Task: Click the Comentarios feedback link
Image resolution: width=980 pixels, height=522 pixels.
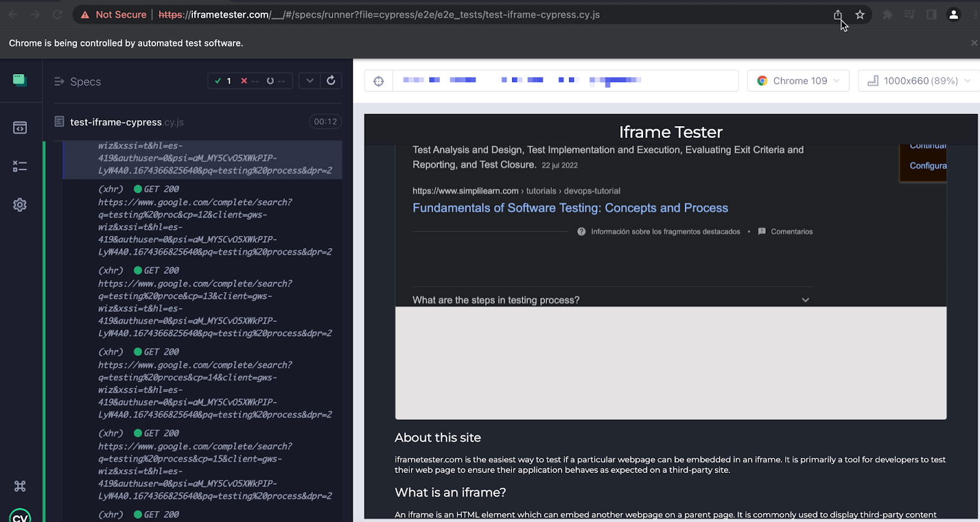Action: [791, 232]
